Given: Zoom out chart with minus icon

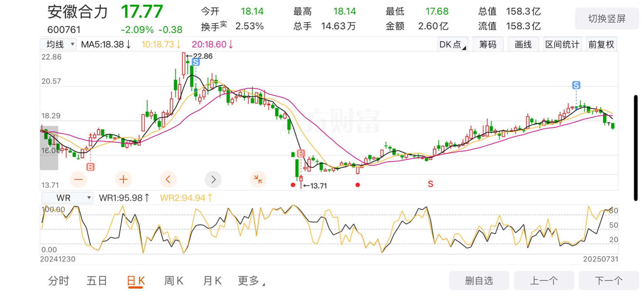Looking at the screenshot, I should [x=78, y=179].
